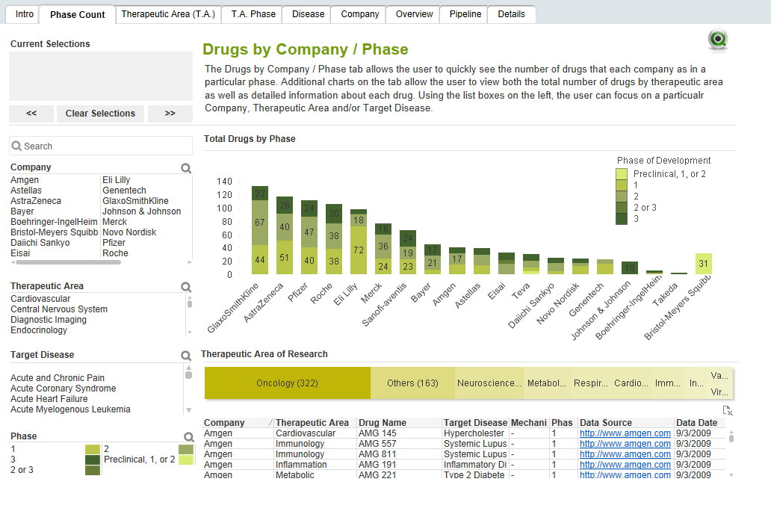Select phase 3 dark green swatch in Phase list

93,460
